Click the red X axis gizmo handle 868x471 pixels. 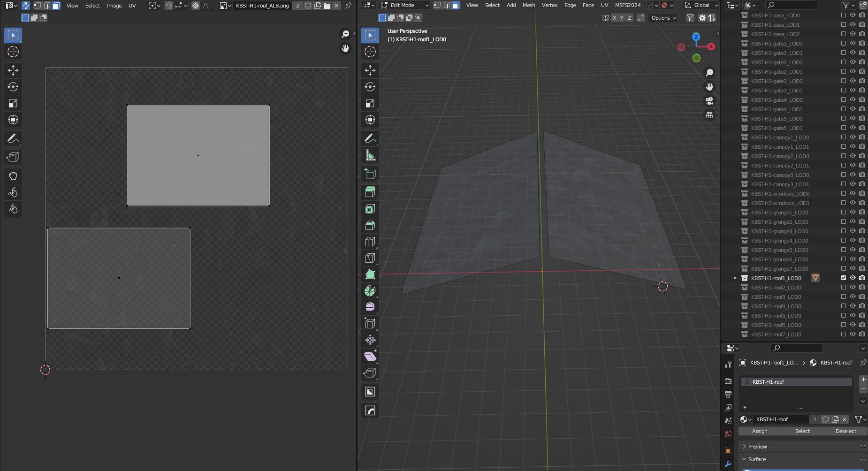click(x=712, y=46)
